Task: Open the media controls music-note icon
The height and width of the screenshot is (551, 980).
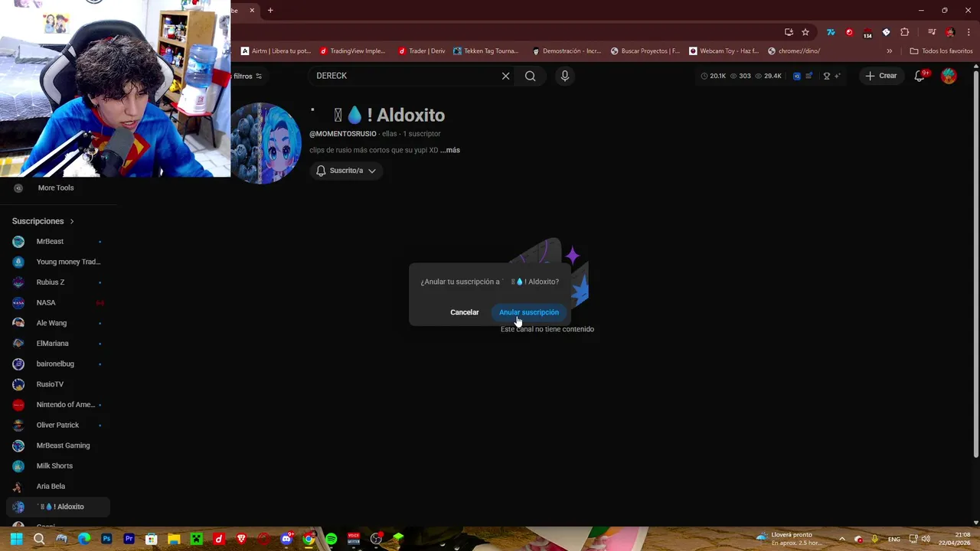Action: 932,32
